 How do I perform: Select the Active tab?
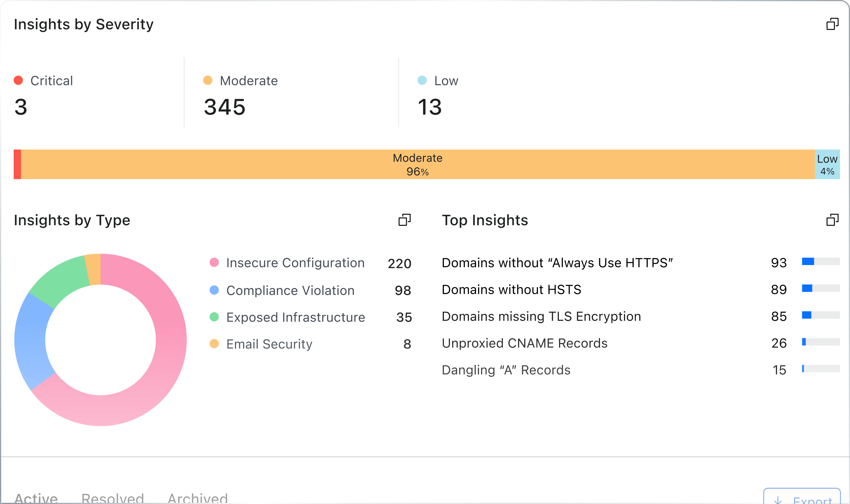36,498
